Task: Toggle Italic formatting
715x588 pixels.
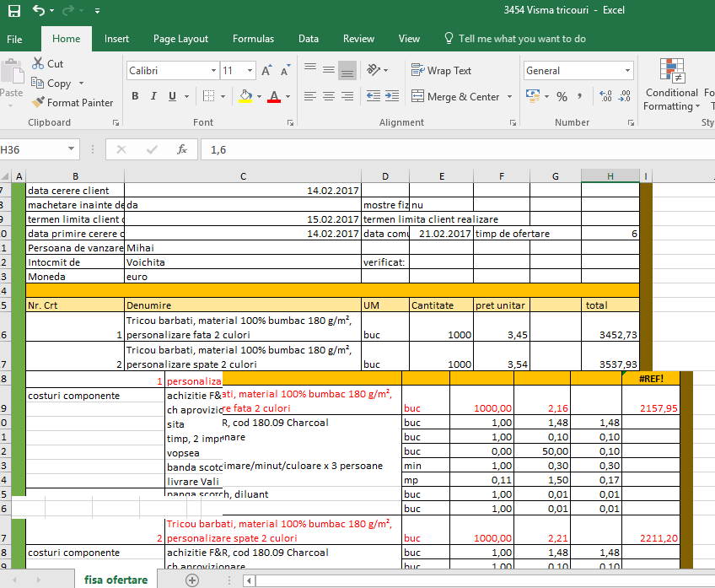Action: tap(154, 97)
